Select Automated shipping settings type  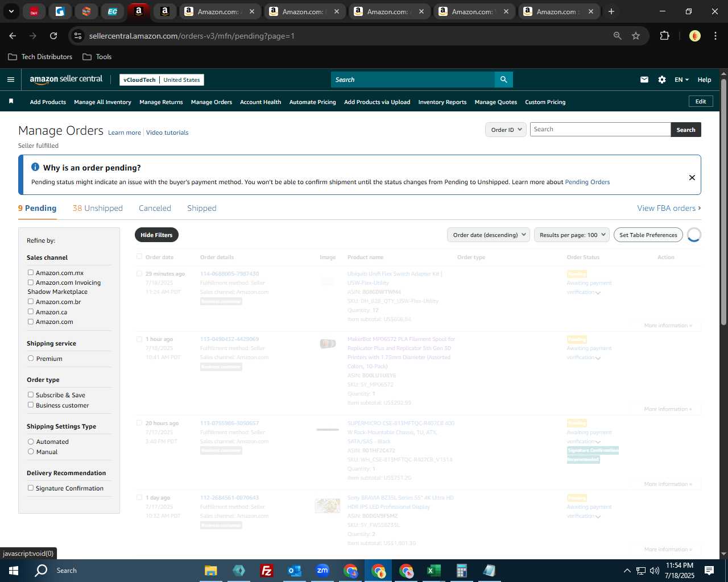(31, 442)
